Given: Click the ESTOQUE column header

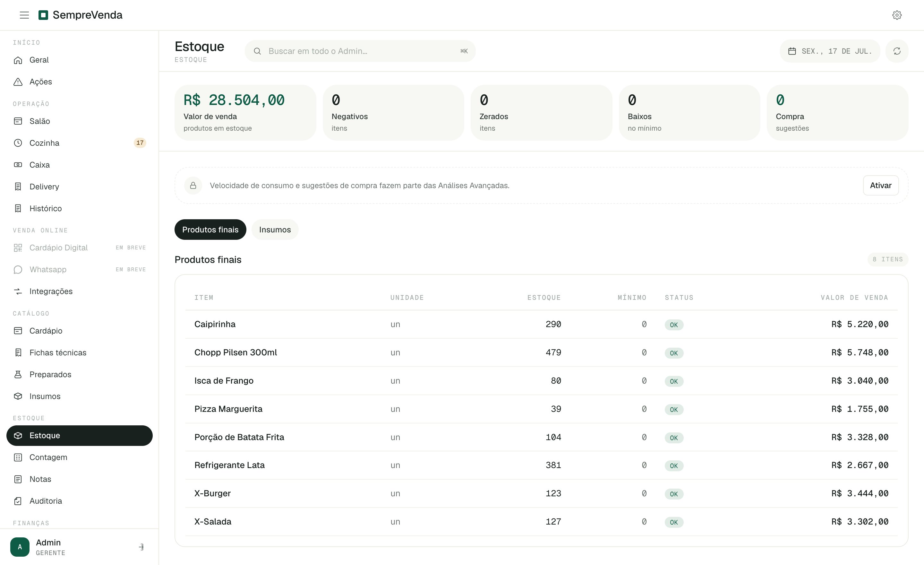Looking at the screenshot, I should pos(544,298).
